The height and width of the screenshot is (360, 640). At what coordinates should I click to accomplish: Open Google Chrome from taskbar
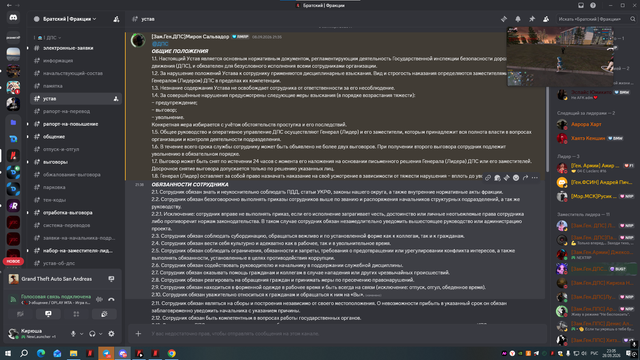pos(172,353)
